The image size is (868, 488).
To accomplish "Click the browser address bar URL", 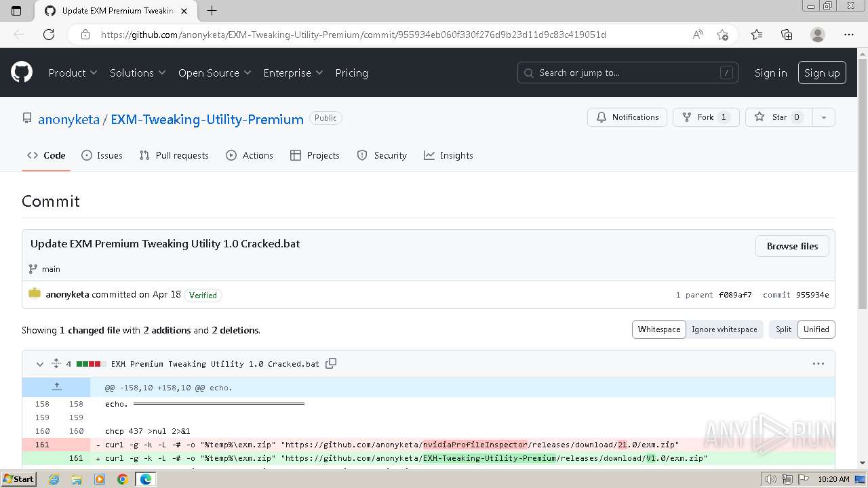I will point(353,35).
